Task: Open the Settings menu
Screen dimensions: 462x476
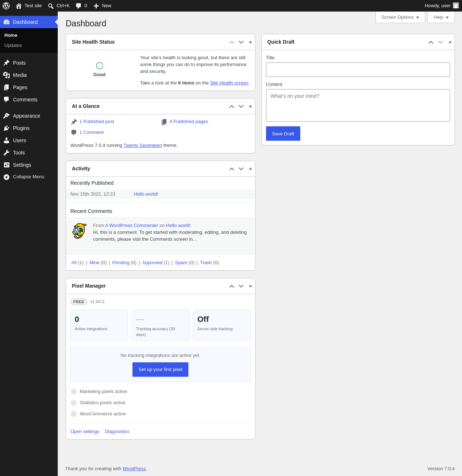Action: [x=29, y=165]
